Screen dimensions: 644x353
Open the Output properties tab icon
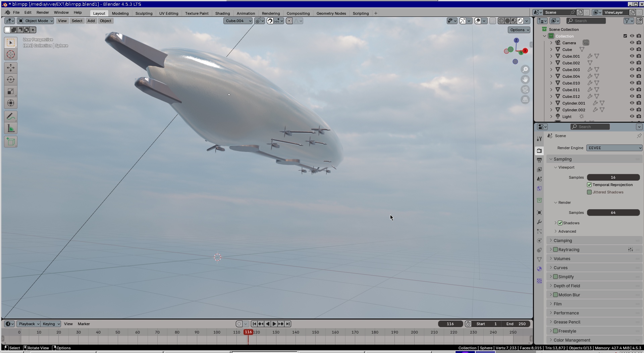point(539,160)
